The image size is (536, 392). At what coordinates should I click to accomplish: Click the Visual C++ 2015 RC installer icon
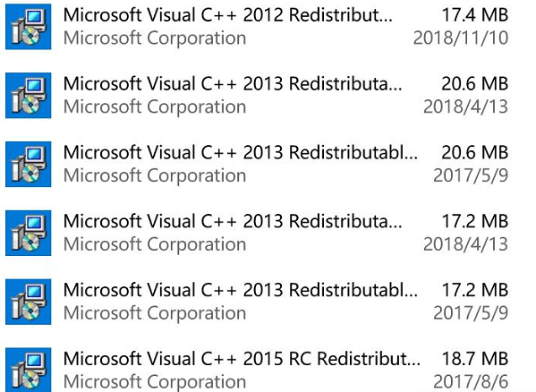[x=29, y=371]
